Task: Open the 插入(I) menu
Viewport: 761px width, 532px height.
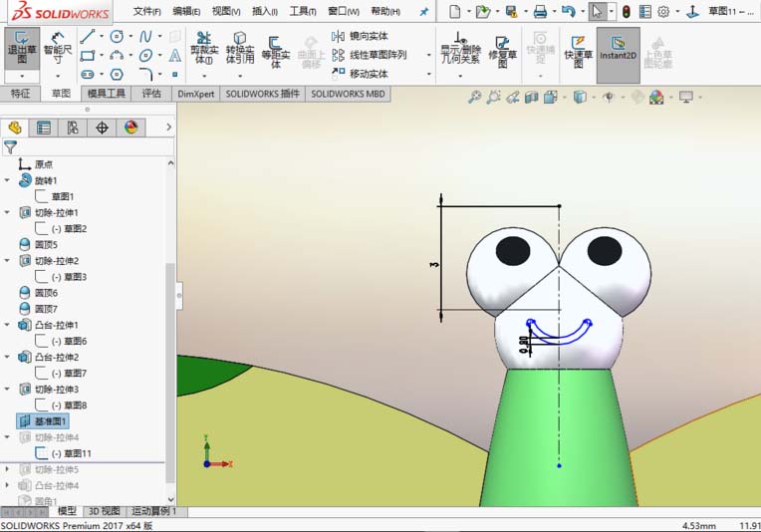Action: tap(265, 11)
